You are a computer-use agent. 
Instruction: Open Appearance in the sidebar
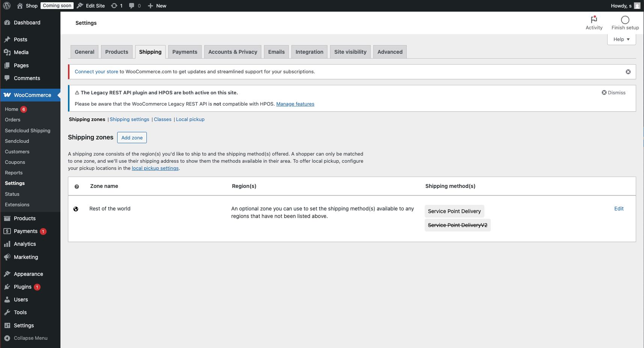(x=29, y=274)
